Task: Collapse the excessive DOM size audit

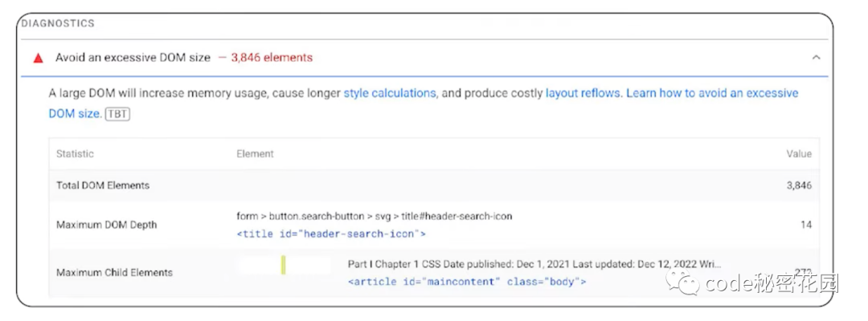Action: coord(816,58)
